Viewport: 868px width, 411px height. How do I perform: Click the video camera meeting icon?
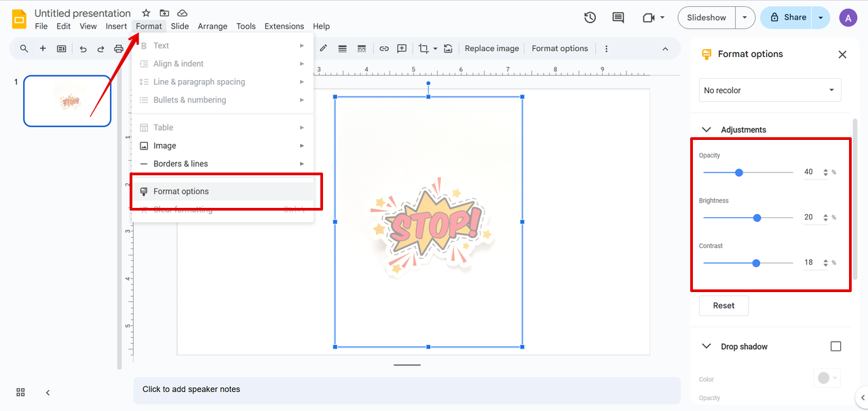[x=648, y=18]
